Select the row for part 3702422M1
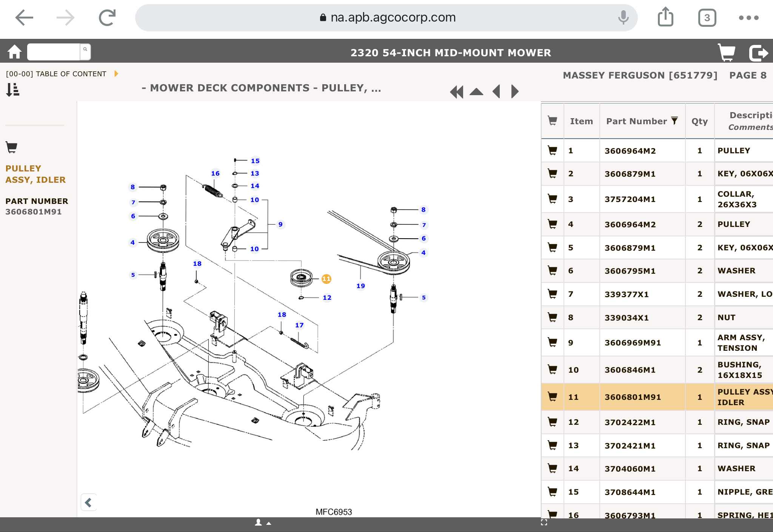773x532 pixels. pos(630,422)
